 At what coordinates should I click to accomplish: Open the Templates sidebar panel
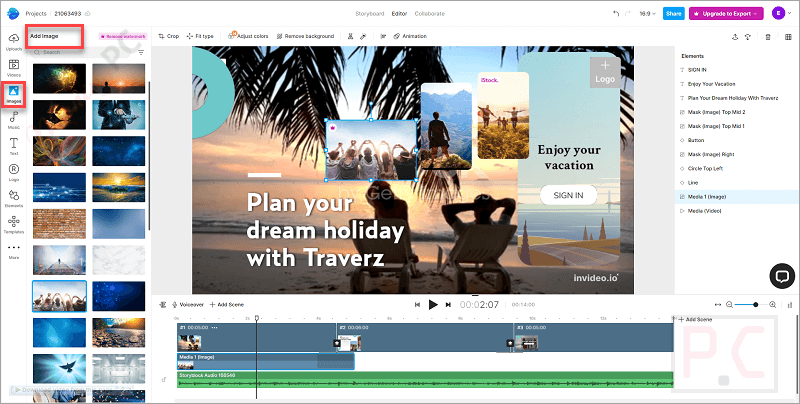(x=14, y=224)
